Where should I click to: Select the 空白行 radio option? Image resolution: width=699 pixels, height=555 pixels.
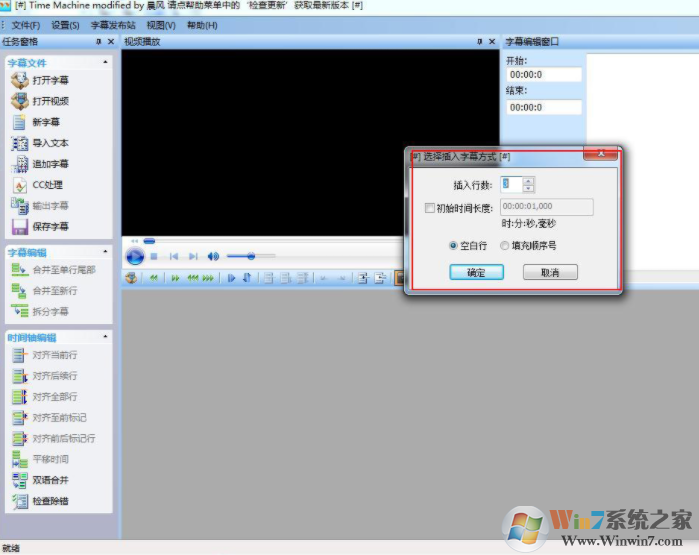pyautogui.click(x=453, y=245)
